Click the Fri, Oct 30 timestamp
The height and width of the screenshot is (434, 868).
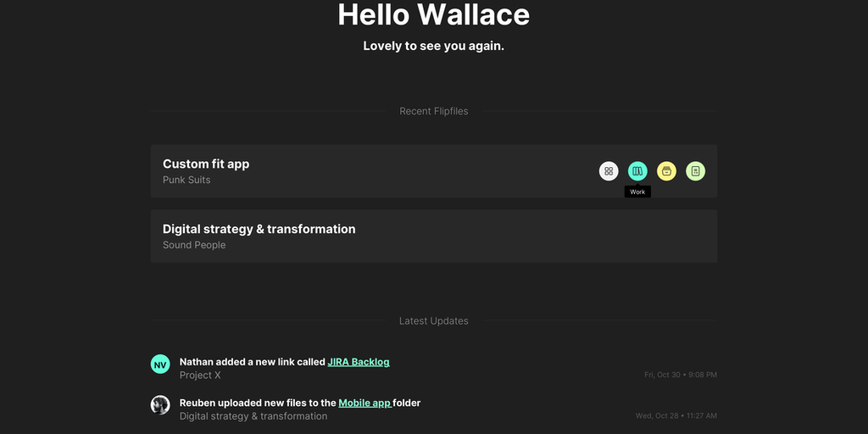point(680,375)
